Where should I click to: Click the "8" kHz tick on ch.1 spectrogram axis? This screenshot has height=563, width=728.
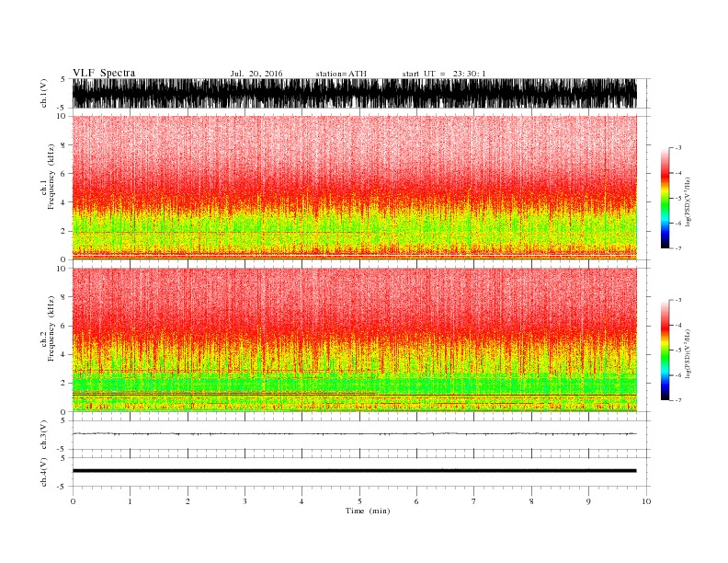[x=63, y=145]
